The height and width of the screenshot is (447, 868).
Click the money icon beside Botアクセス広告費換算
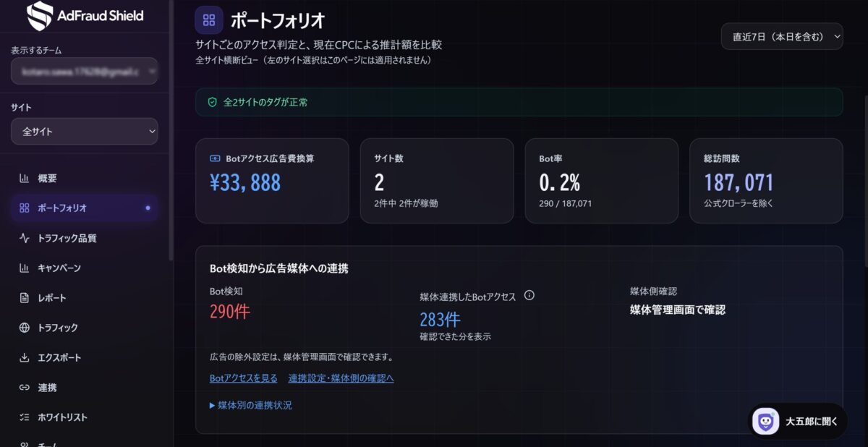215,158
